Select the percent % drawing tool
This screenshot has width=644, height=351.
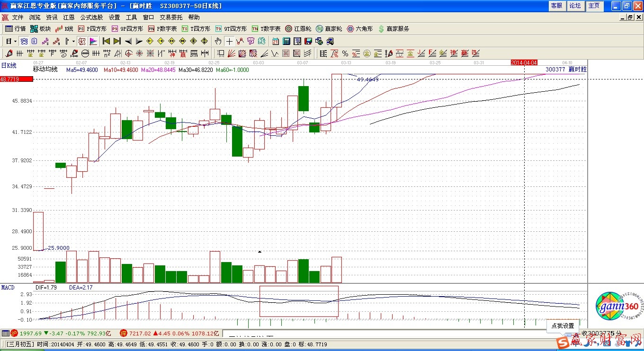345,53
